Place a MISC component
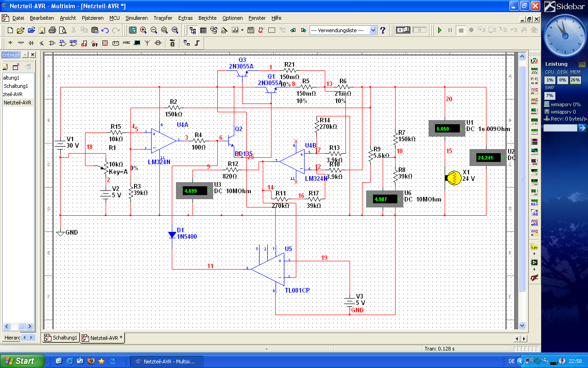This screenshot has height=368, width=588. tap(126, 43)
